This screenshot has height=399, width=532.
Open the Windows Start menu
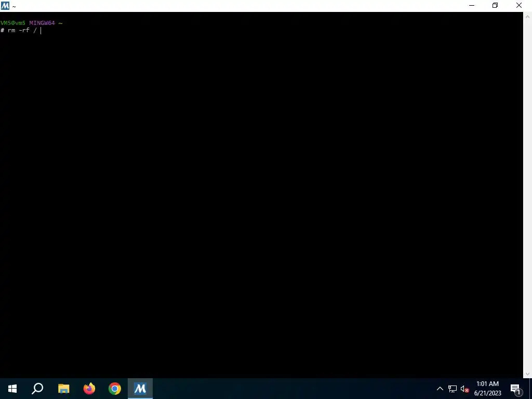(x=12, y=389)
